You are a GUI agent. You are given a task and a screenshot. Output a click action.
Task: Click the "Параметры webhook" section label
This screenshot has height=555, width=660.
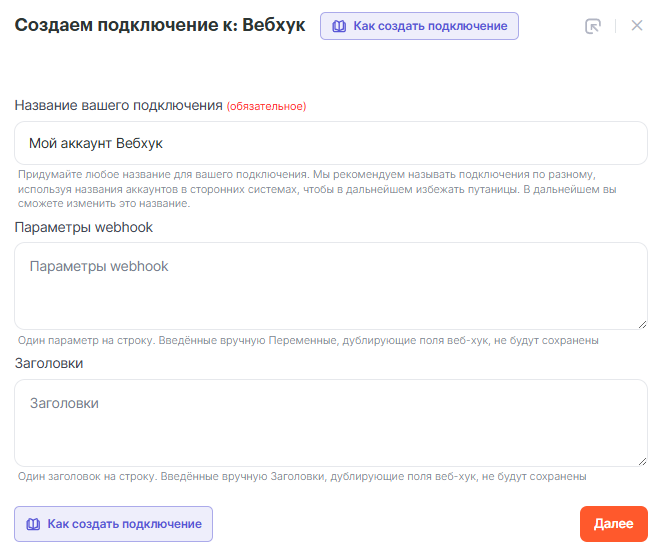click(x=83, y=227)
